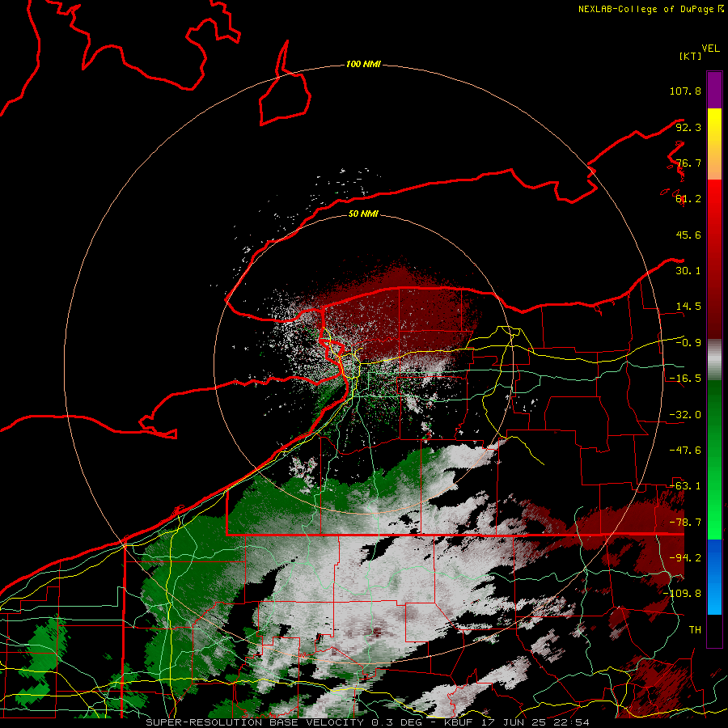Viewport: 728px width, 728px height.
Task: Click the -16.5 legend value
Action: click(x=685, y=379)
